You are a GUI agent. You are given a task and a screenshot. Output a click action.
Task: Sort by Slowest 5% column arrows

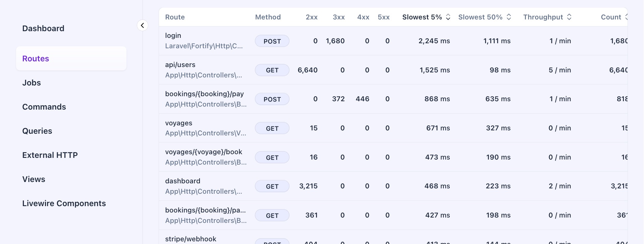(x=448, y=17)
